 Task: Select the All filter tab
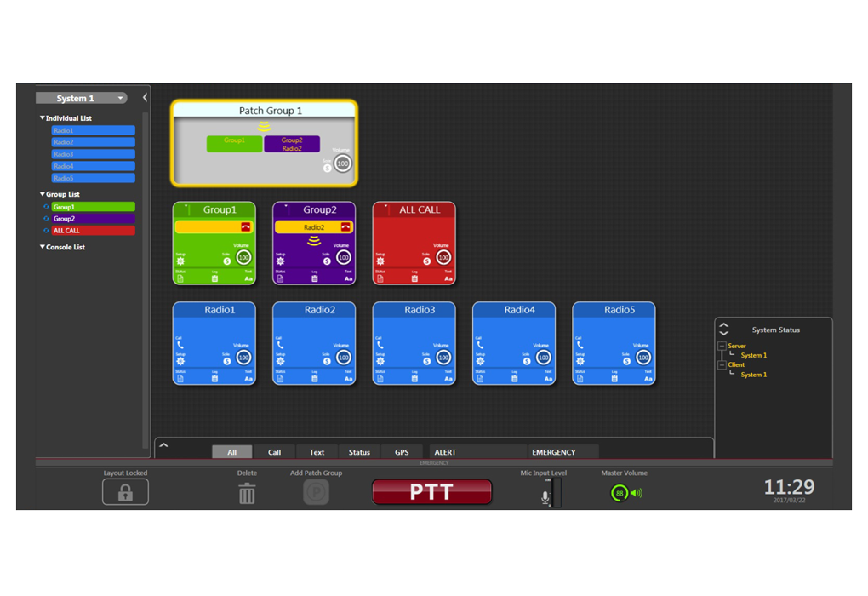coord(232,452)
